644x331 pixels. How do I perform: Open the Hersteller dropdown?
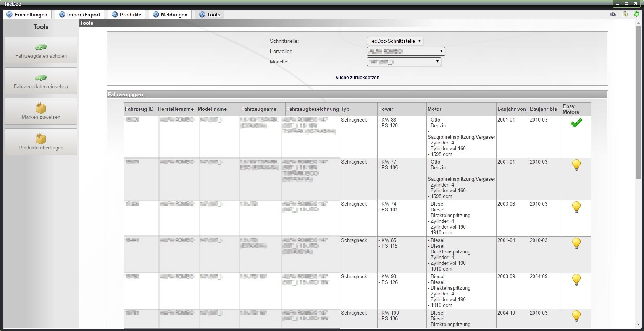click(405, 51)
